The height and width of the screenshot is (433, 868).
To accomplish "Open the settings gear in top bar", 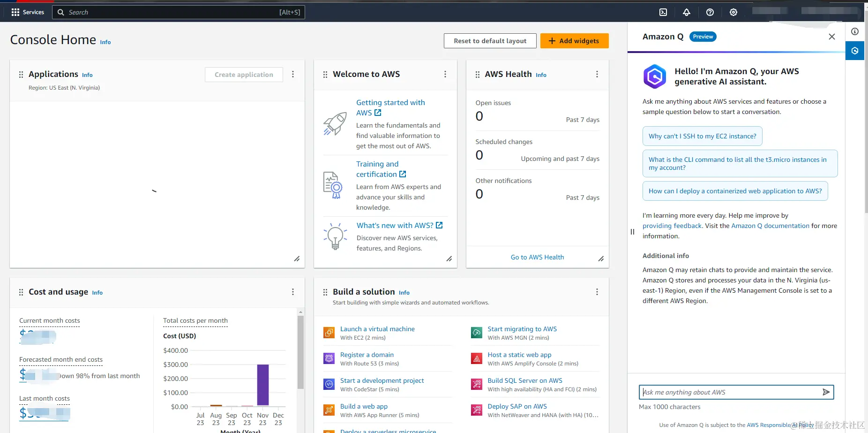I will click(733, 12).
